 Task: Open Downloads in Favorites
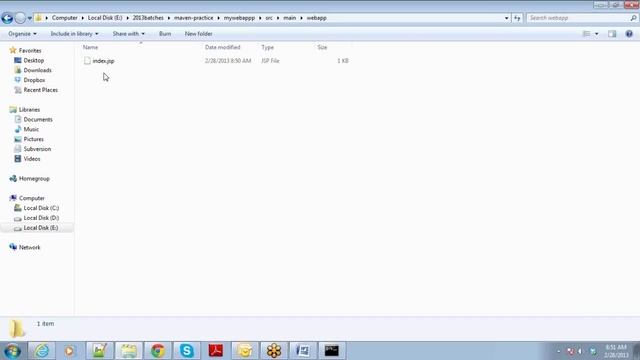(x=38, y=70)
